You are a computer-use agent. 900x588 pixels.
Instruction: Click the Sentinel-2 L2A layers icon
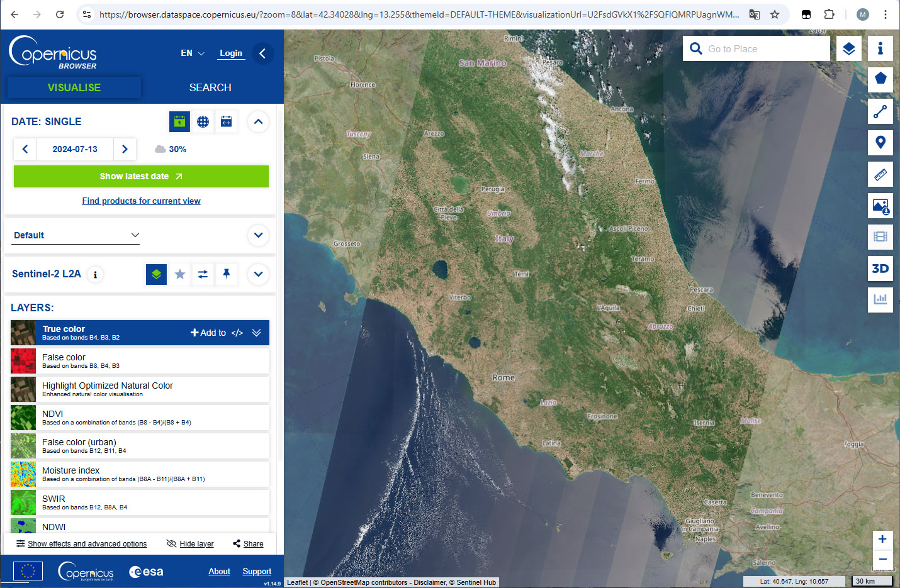156,274
